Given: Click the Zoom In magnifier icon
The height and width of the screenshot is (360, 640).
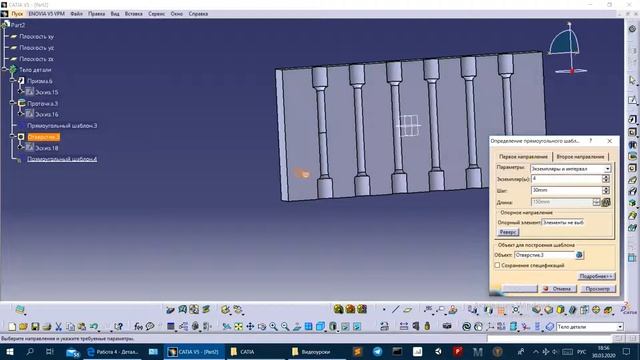Looking at the screenshot, I should coord(273,327).
